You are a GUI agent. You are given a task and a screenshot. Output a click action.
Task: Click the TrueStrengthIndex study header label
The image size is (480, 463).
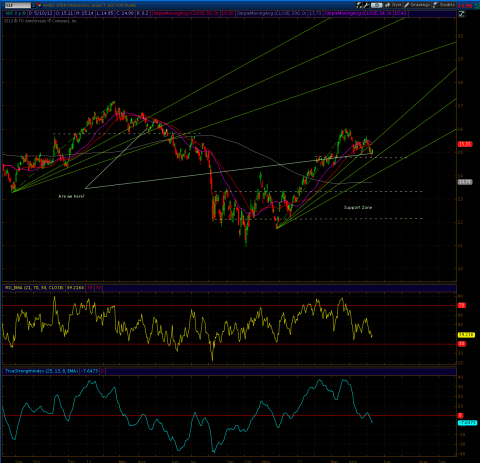(42, 371)
